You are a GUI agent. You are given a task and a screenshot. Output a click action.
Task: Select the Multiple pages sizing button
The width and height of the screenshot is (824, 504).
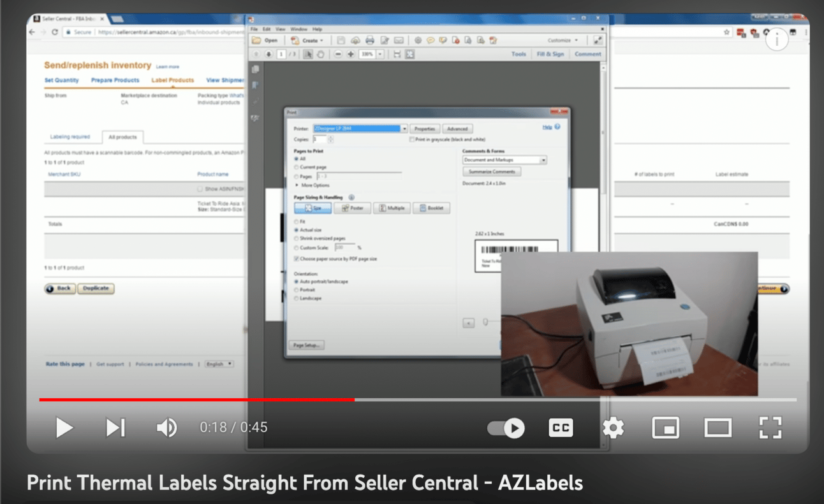click(392, 208)
